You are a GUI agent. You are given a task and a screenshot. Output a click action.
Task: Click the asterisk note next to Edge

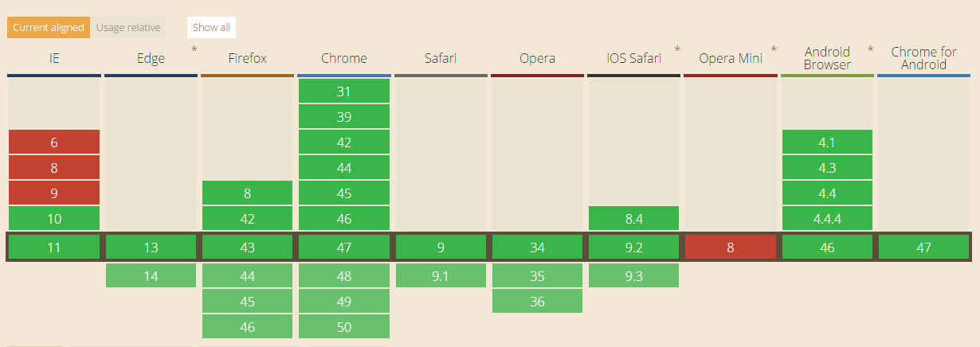click(x=194, y=51)
